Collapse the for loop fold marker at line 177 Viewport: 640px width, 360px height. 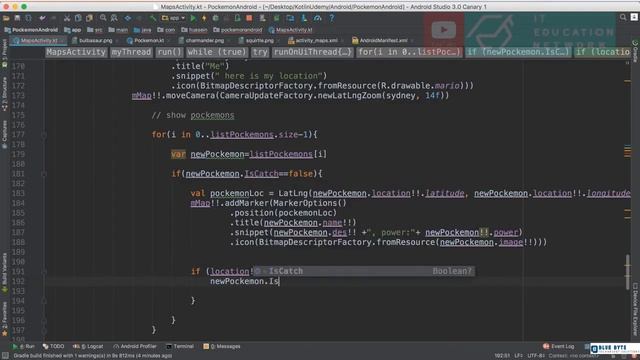point(44,135)
